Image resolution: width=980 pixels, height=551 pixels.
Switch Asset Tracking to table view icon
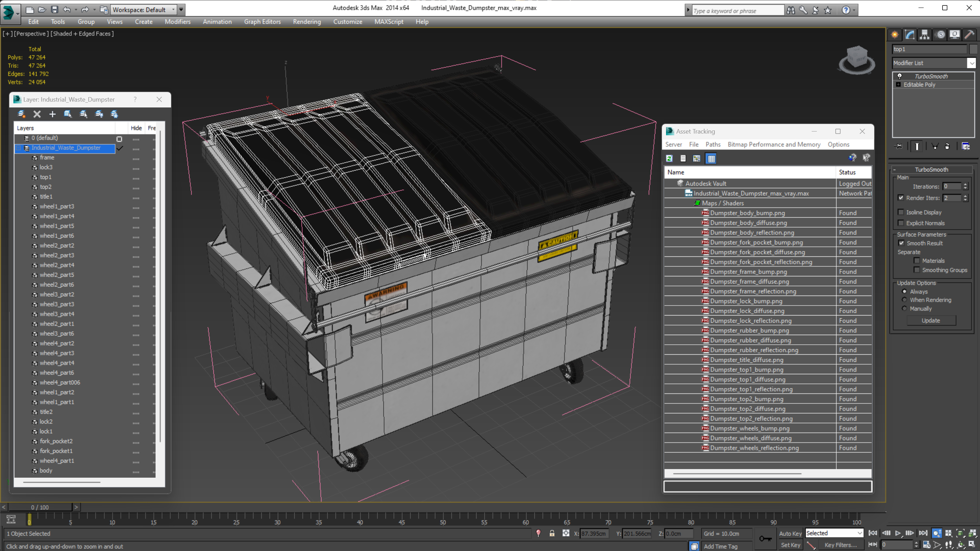click(711, 159)
